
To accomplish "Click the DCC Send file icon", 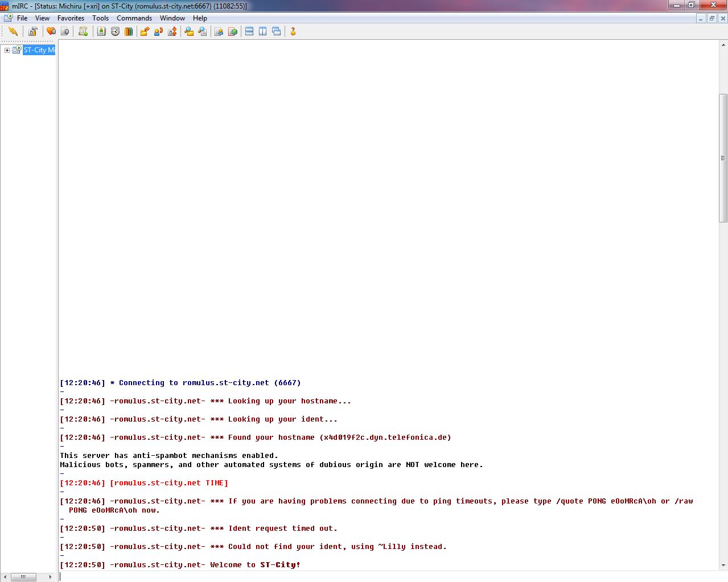I will click(145, 31).
